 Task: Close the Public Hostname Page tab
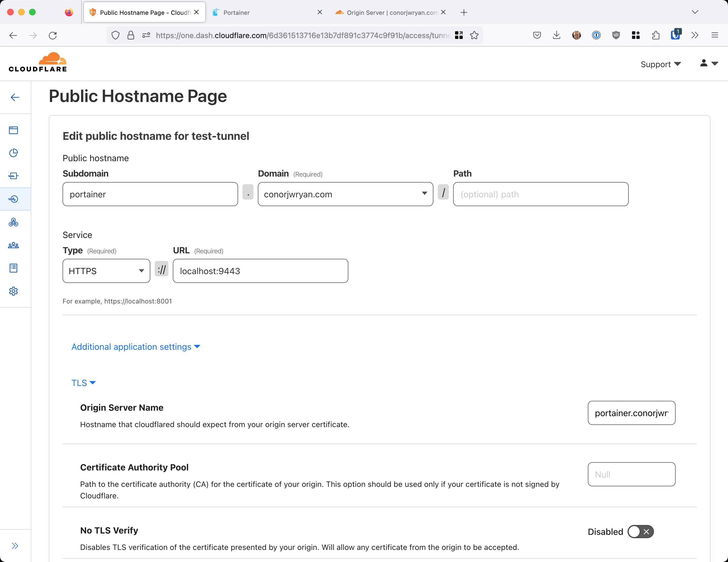point(197,12)
